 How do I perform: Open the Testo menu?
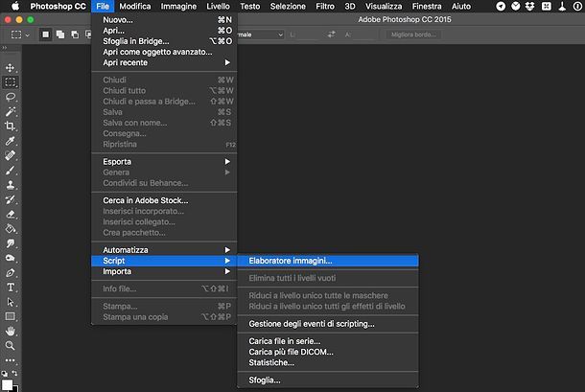tap(249, 7)
